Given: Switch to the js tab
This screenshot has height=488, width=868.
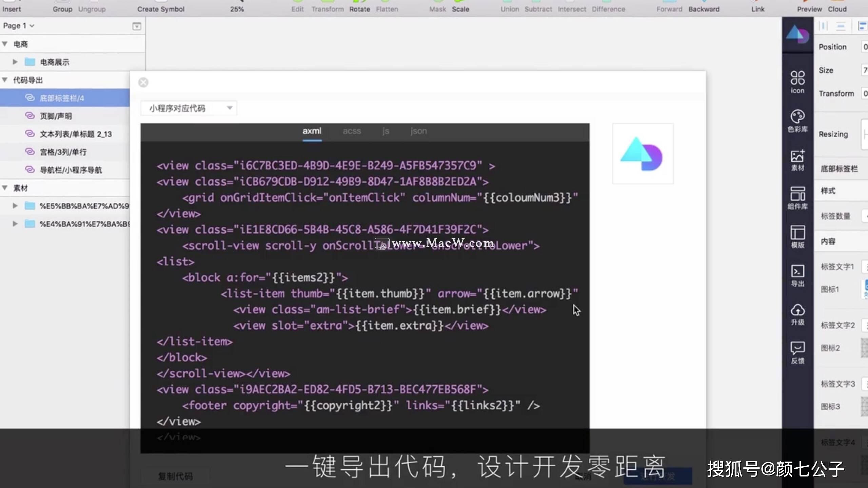Looking at the screenshot, I should (385, 130).
